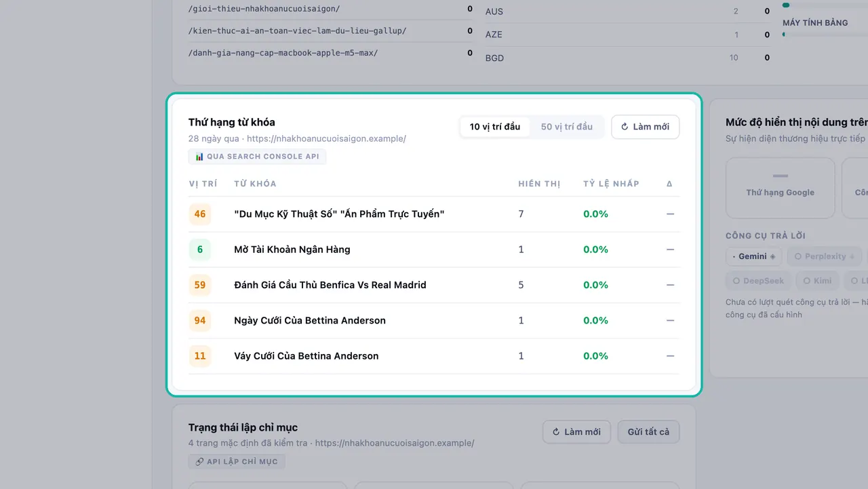Click the /gioi-thieu-nhakhoanucuoisaigon/ page path
Viewport: 868px width, 489px height.
pyautogui.click(x=264, y=9)
